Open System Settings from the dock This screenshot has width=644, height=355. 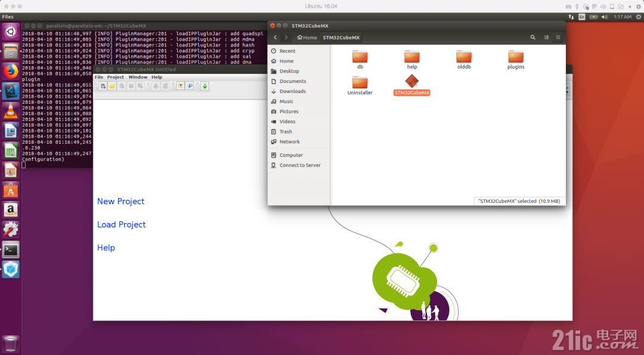11,230
